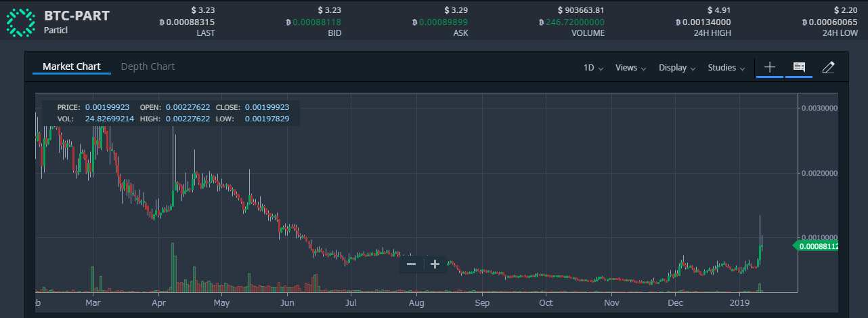
Task: Activate the pencil drawing tool
Action: (x=828, y=67)
